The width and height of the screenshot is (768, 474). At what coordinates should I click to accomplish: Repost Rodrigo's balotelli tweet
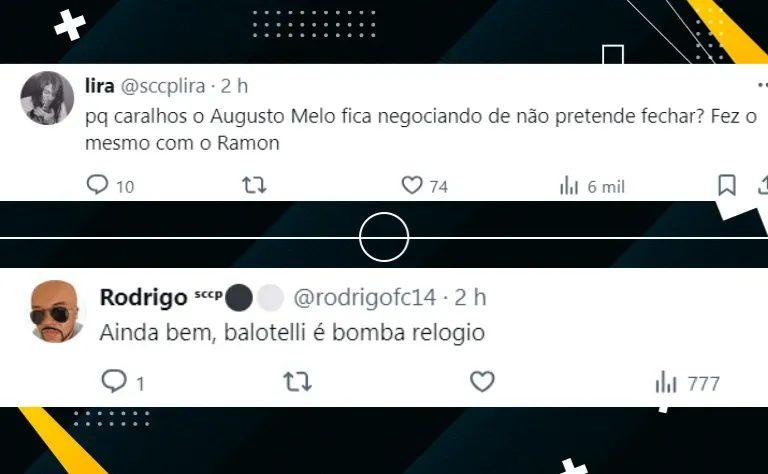click(x=297, y=381)
